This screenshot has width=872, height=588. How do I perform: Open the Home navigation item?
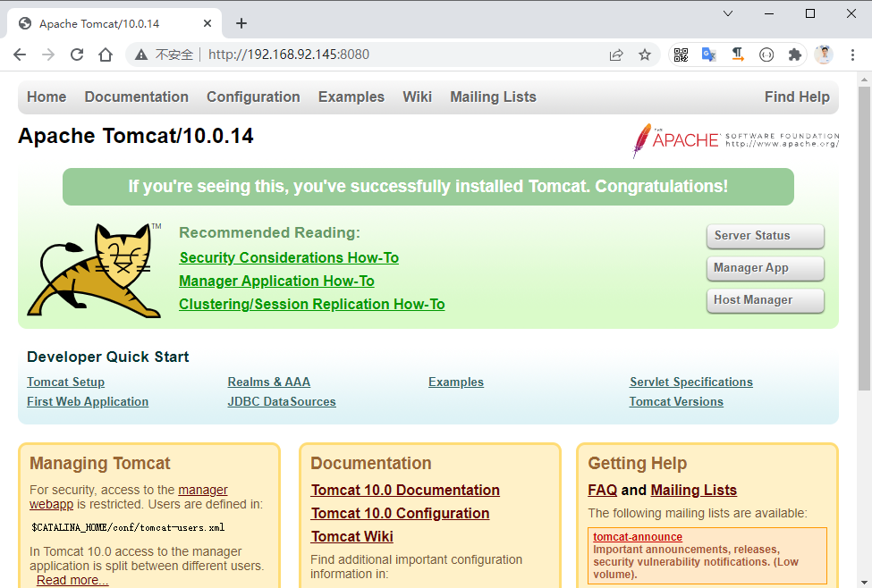47,97
